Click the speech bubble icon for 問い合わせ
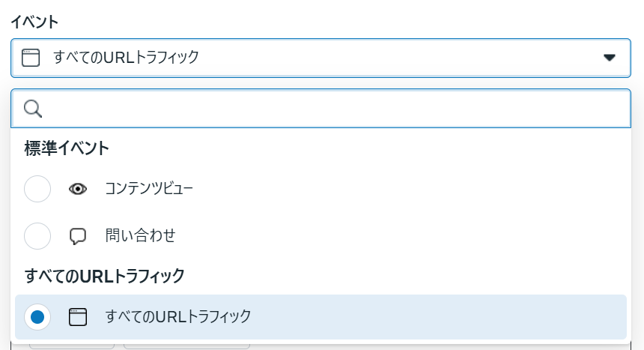The height and width of the screenshot is (350, 644). tap(78, 236)
